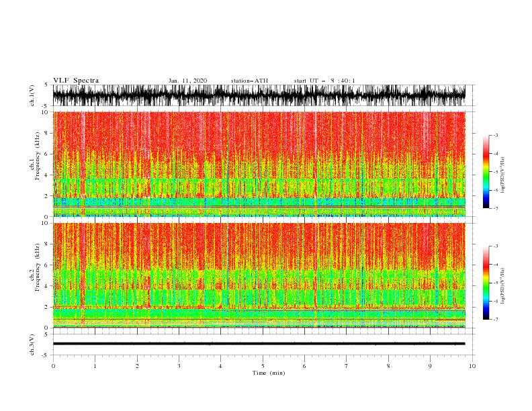Click the 'ch.1(V)' waveform axis label
Image resolution: width=532 pixels, height=411 pixels.
pyautogui.click(x=32, y=95)
